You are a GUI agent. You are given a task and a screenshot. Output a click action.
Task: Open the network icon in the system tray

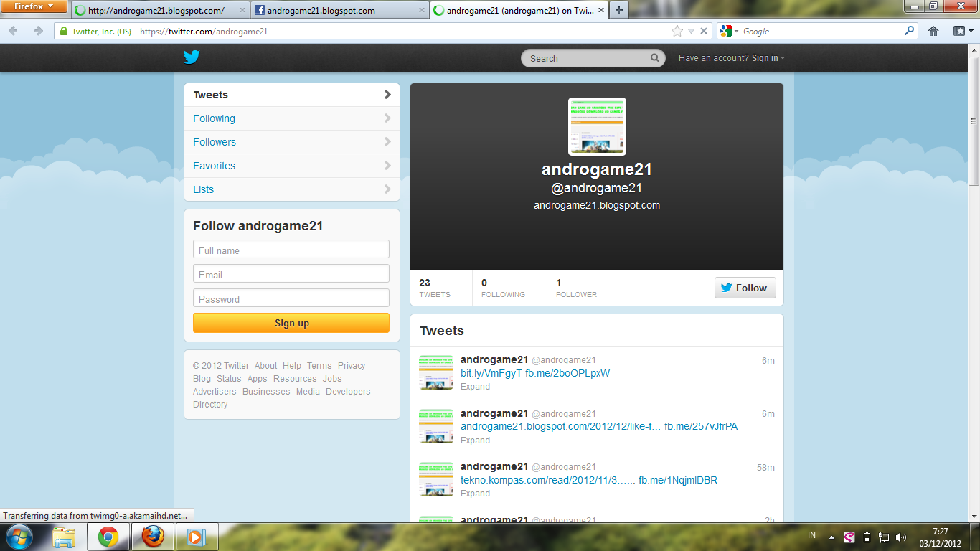click(x=884, y=537)
